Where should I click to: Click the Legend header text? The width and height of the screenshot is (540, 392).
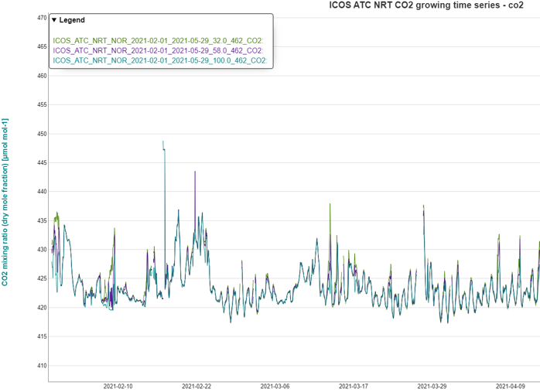pyautogui.click(x=72, y=20)
